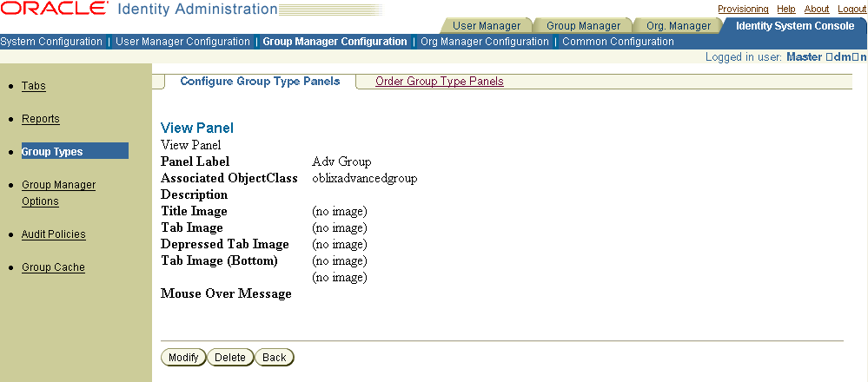
Task: Click the Associated ObjectClass field name
Action: coord(229,179)
